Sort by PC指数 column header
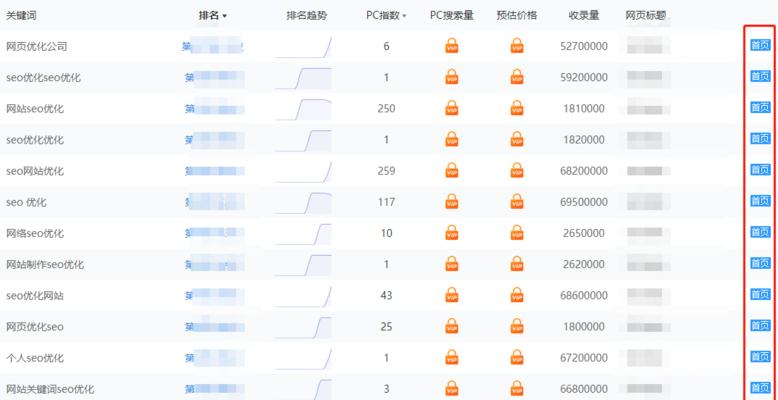 click(x=386, y=16)
